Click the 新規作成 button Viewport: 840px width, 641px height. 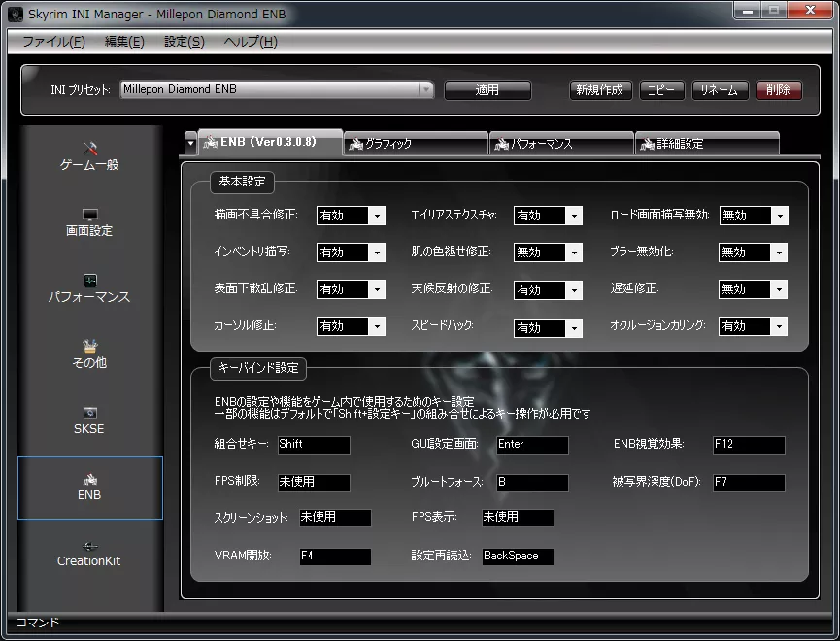(600, 90)
